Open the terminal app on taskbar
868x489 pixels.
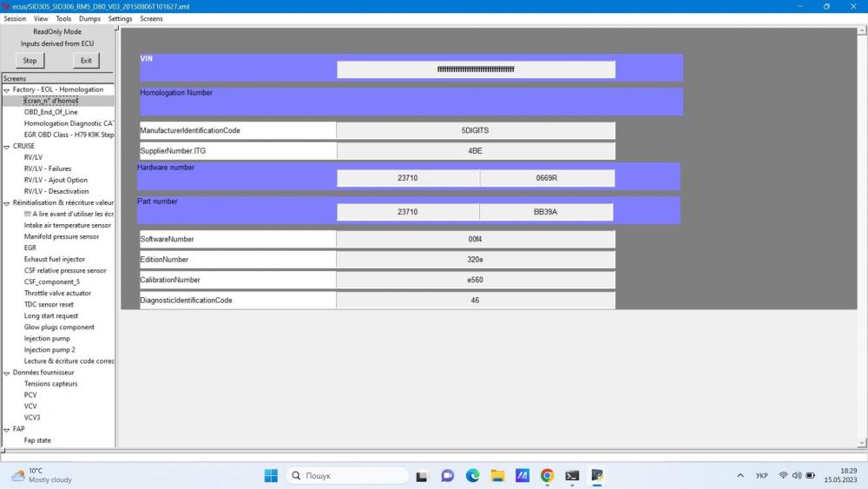(x=572, y=476)
